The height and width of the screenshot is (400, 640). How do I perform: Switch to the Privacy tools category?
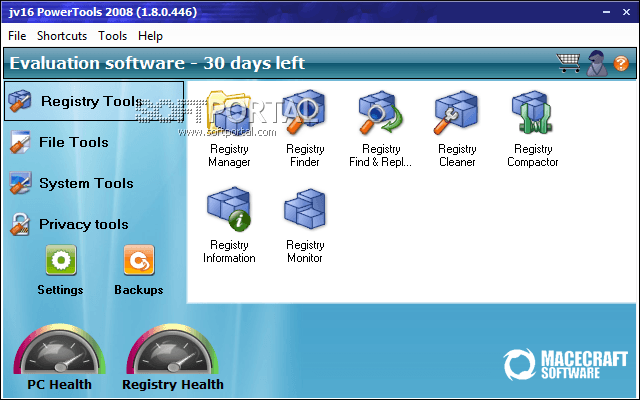coord(69,224)
